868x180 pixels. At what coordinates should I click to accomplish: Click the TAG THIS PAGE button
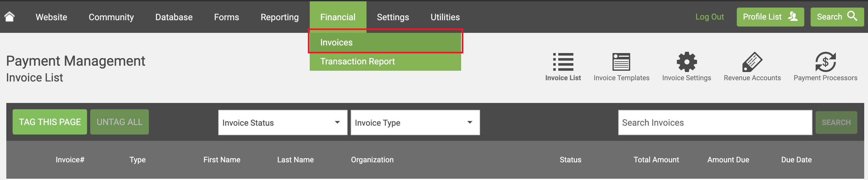coord(50,122)
